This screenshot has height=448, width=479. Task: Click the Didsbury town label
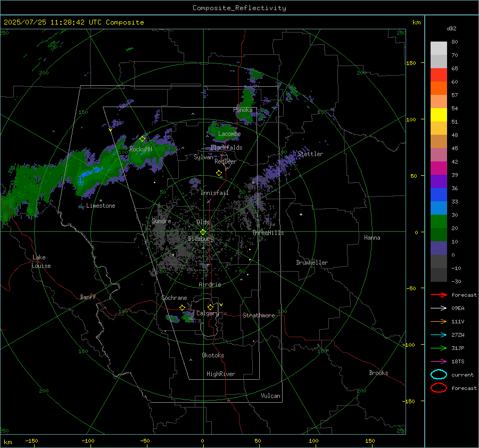click(x=201, y=239)
